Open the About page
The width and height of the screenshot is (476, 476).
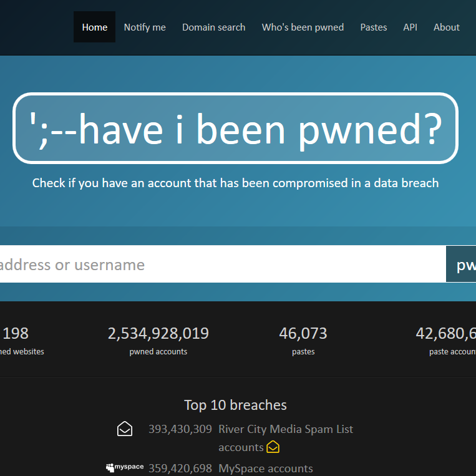click(x=446, y=27)
